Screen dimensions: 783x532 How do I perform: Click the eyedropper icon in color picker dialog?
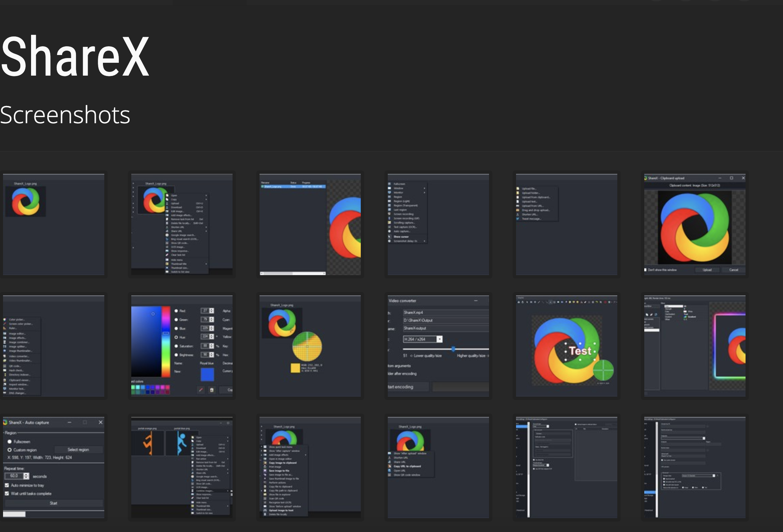point(201,390)
